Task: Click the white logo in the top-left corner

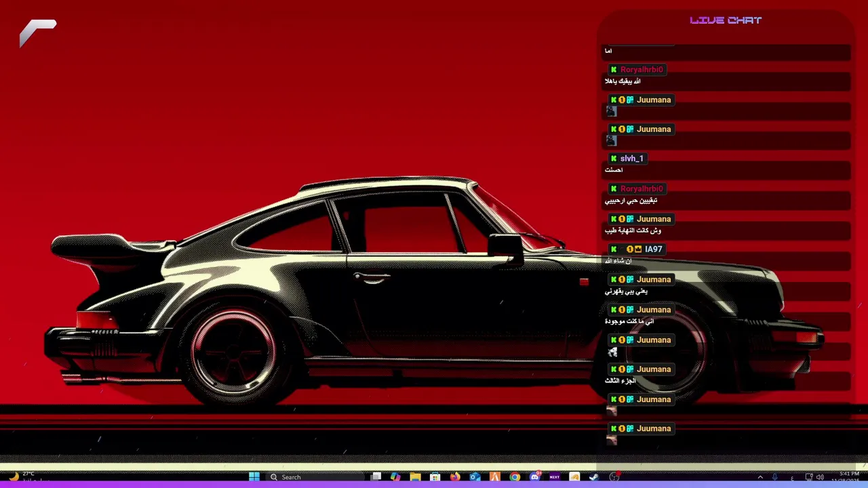Action: click(x=37, y=33)
